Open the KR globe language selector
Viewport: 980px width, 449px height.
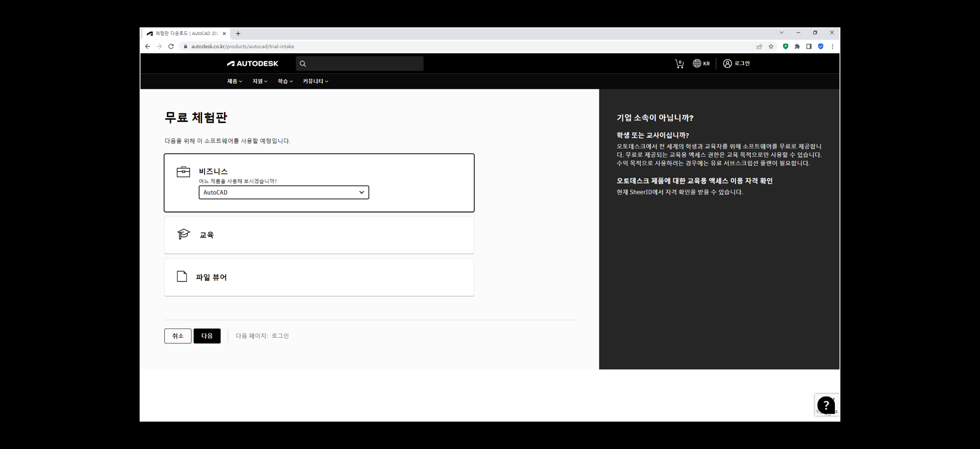701,64
